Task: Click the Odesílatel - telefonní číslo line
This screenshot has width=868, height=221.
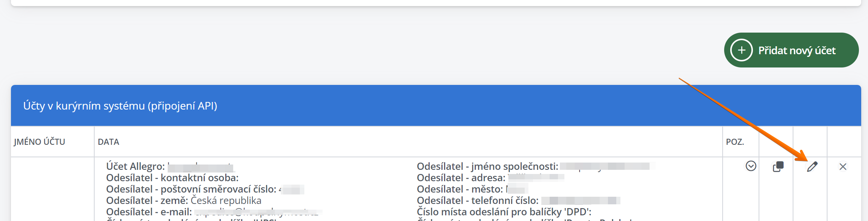Action: tap(519, 201)
